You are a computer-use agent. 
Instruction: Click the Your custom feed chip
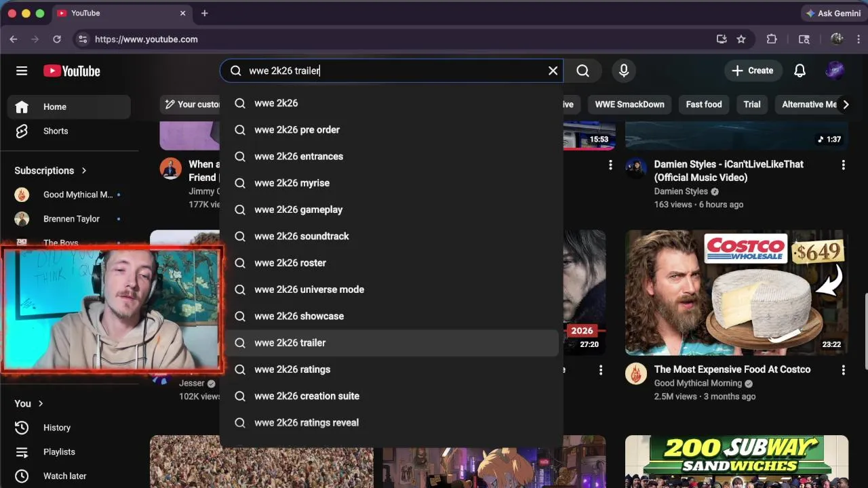191,104
